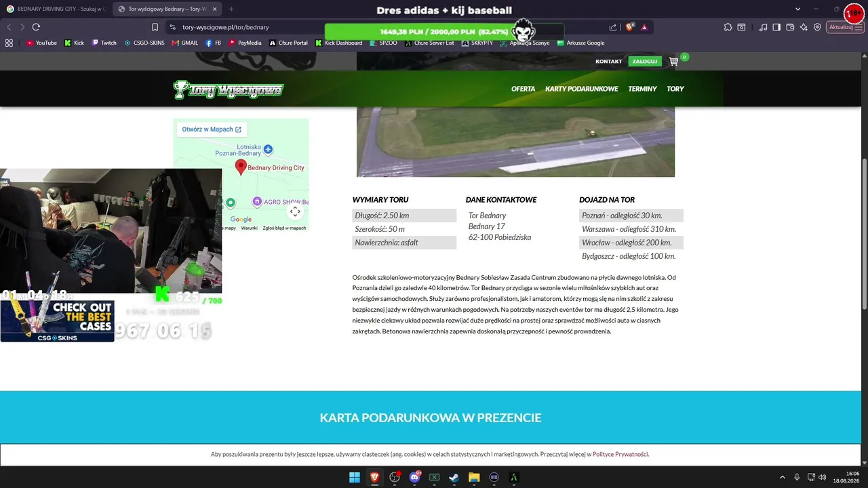
Task: Open the Kick bookmark
Action: [x=75, y=43]
